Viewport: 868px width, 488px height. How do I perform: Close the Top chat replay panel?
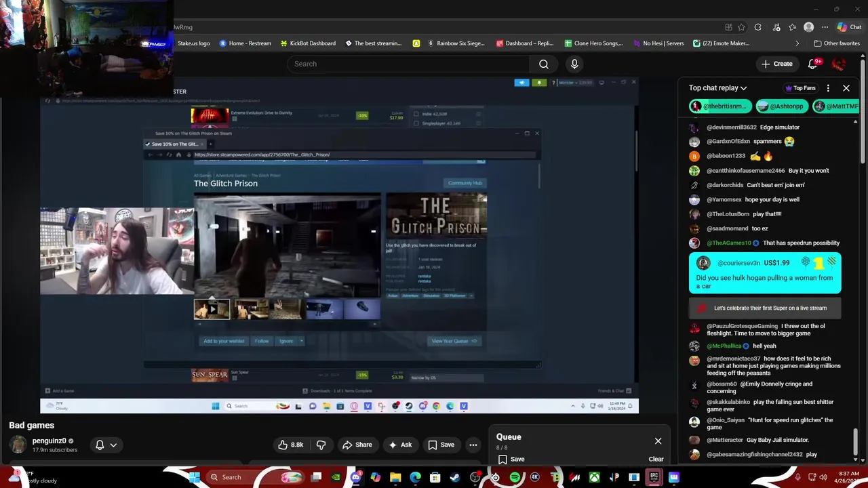pos(846,88)
